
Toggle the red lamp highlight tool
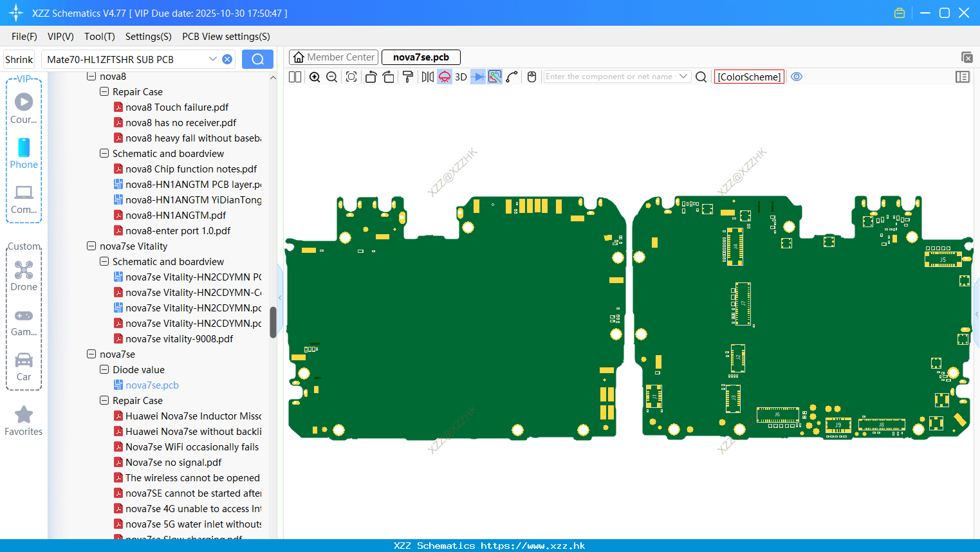point(445,77)
